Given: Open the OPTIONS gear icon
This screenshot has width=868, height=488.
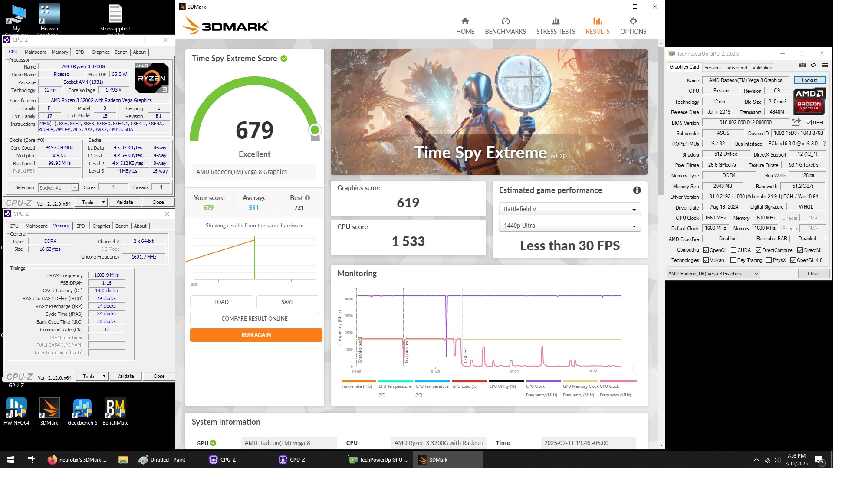Looking at the screenshot, I should tap(633, 21).
